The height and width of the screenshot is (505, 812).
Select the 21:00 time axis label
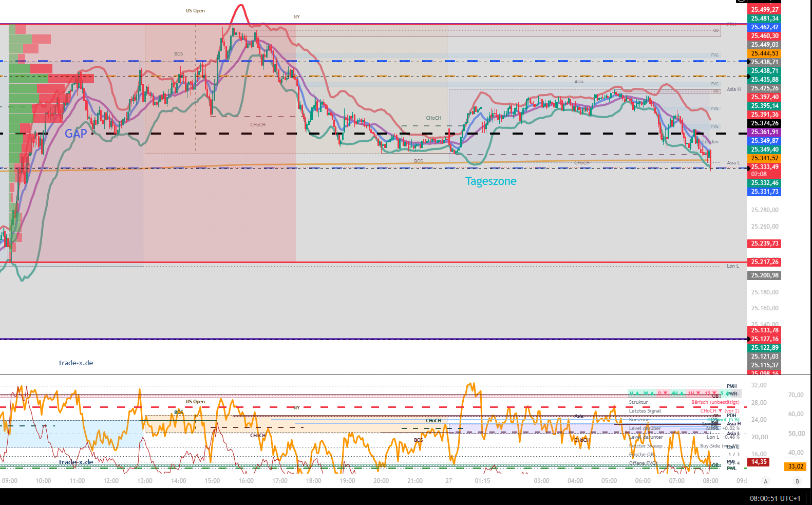point(415,481)
